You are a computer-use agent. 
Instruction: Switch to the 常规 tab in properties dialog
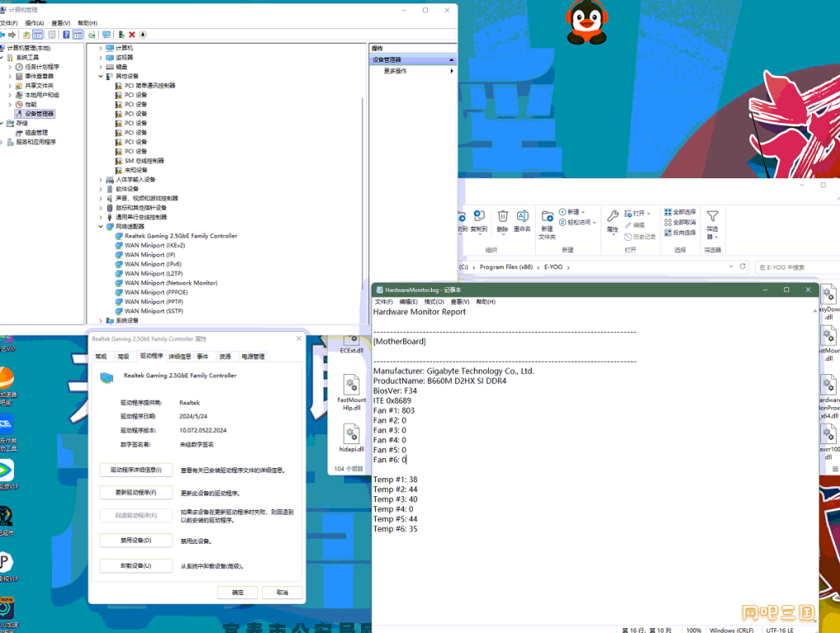coord(101,357)
